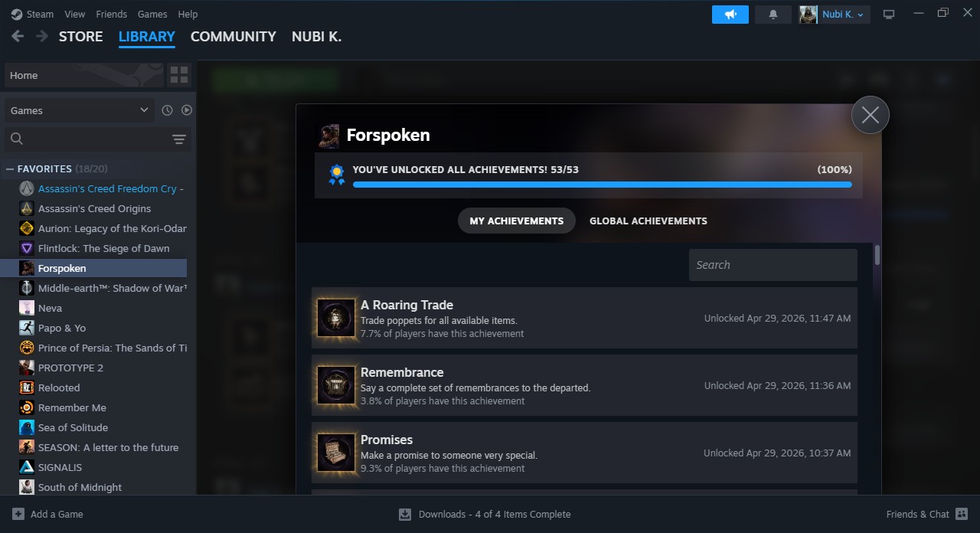
Task: Expand the Games filter dropdown
Action: pos(80,110)
